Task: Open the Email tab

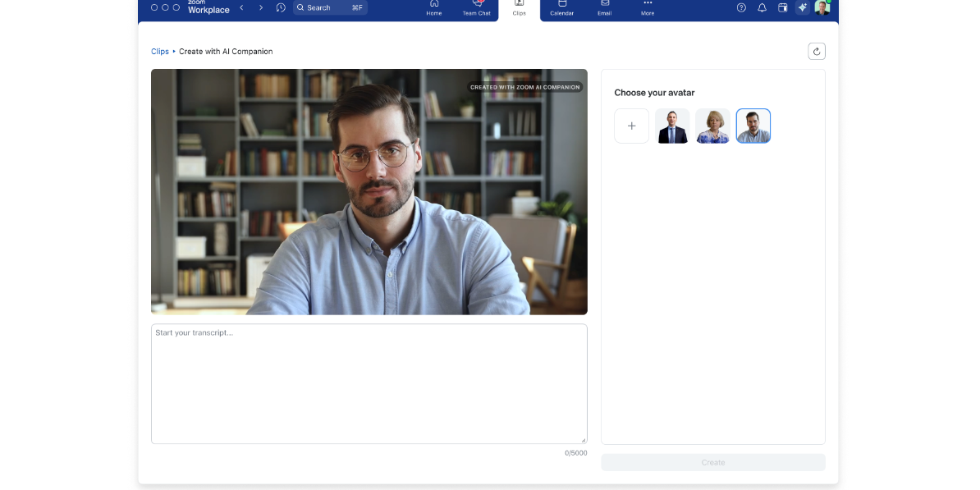Action: 604,8
